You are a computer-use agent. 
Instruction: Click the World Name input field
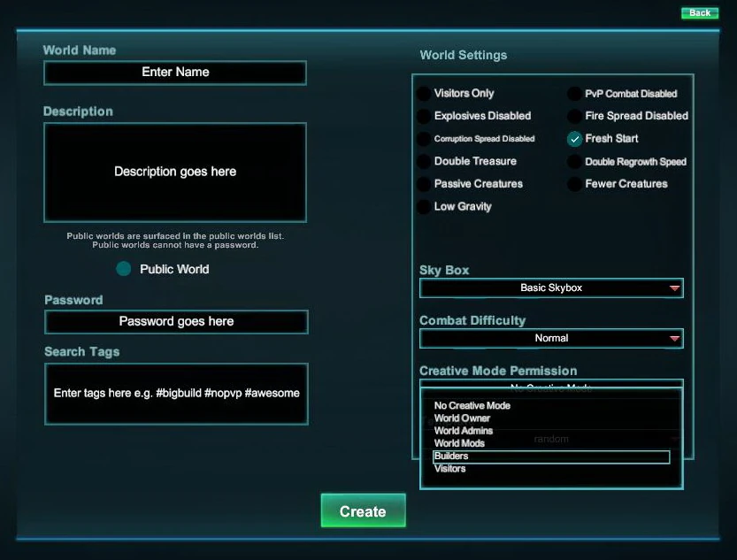(175, 73)
